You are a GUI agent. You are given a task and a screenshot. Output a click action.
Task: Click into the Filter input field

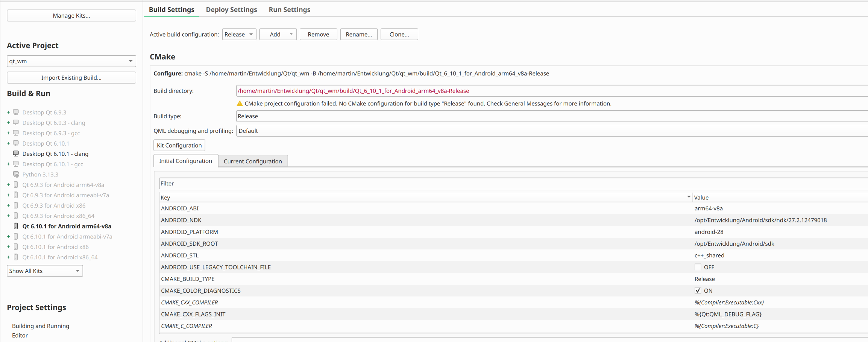tap(511, 184)
